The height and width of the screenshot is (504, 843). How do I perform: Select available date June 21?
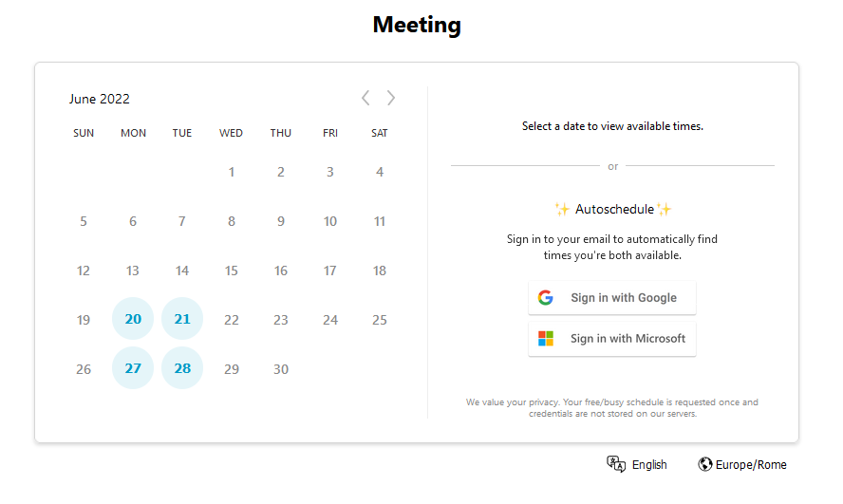182,319
